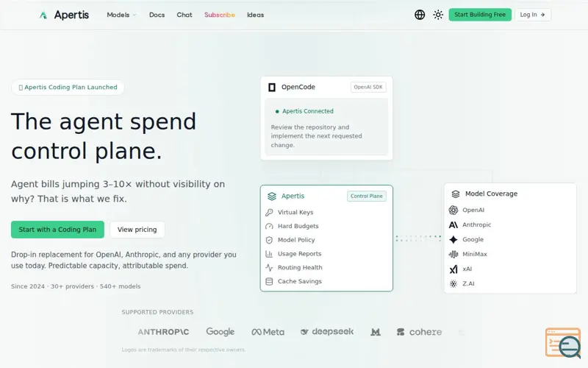Click the xAI logo icon
This screenshot has height=368, width=588.
[x=453, y=269]
